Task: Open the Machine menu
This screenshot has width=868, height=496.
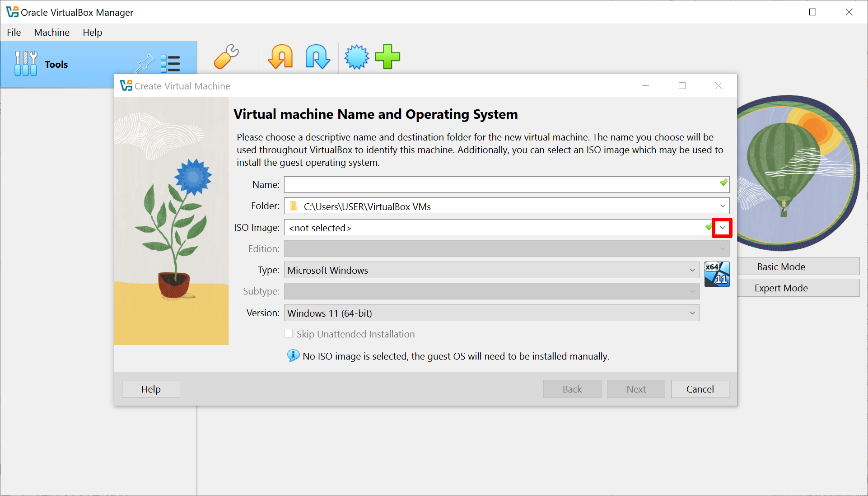Action: pos(51,33)
